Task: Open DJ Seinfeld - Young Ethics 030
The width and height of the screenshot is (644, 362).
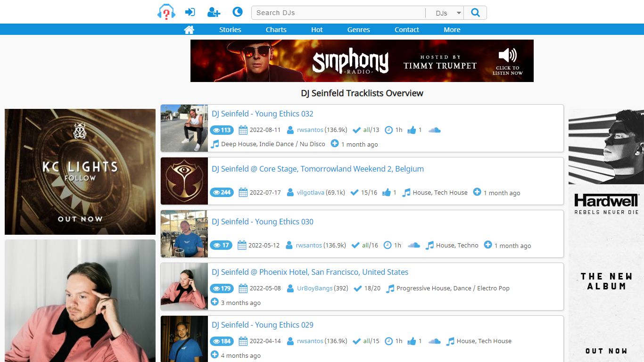Action: point(263,222)
